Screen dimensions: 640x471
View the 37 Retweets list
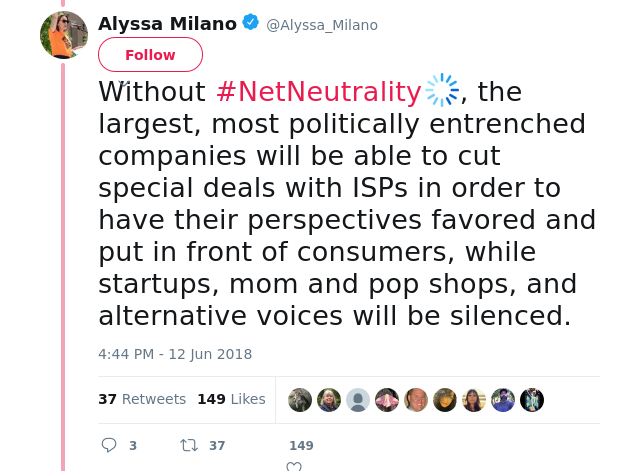pos(142,399)
